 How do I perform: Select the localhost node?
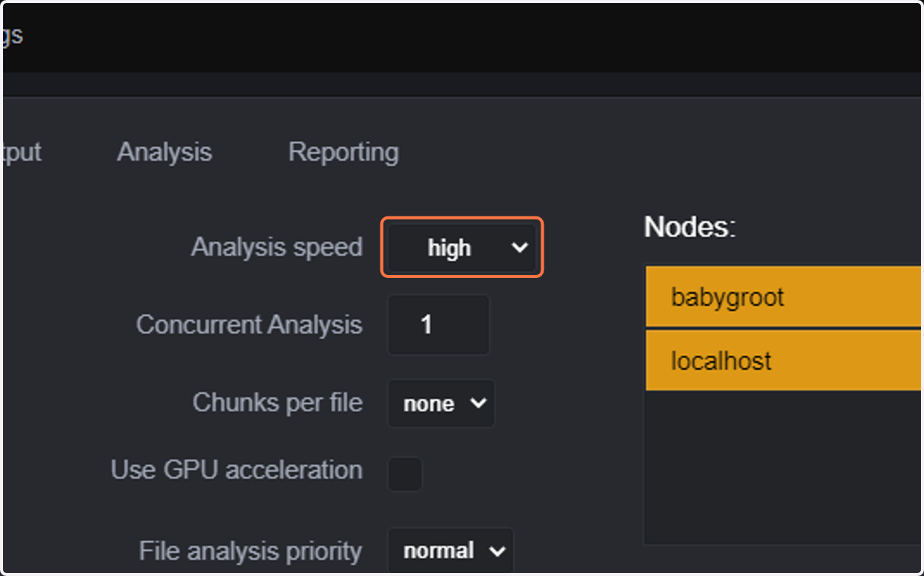click(783, 361)
